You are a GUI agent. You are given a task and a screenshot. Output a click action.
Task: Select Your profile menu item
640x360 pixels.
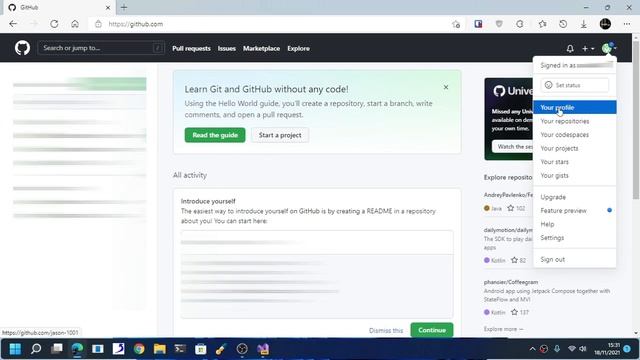point(574,107)
